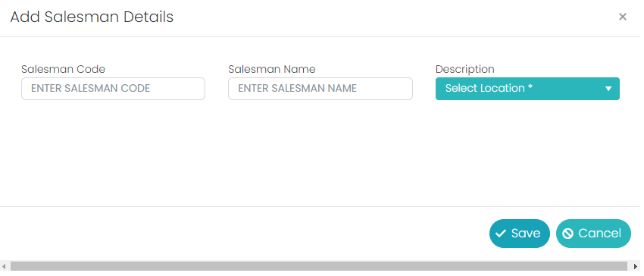Open the Select Location dropdown
This screenshot has height=276, width=644.
[527, 89]
